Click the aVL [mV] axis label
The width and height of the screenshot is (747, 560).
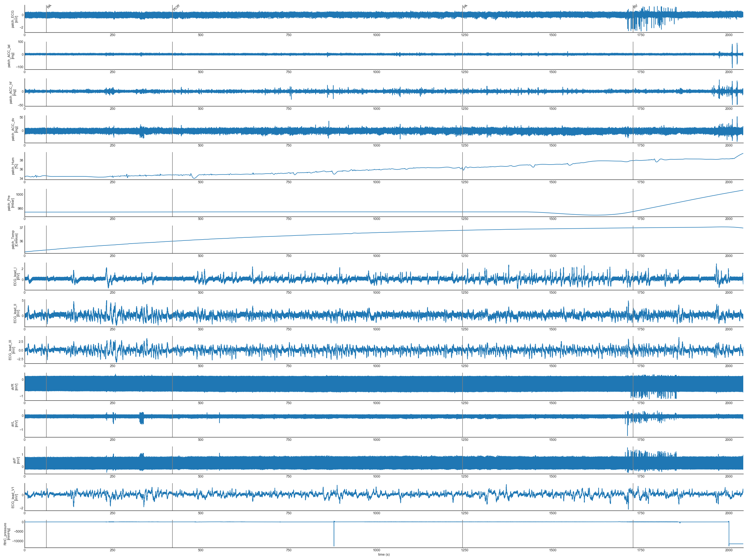[14, 423]
